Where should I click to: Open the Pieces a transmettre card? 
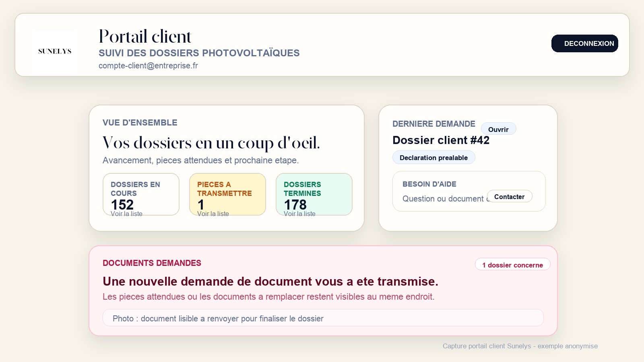pyautogui.click(x=227, y=194)
